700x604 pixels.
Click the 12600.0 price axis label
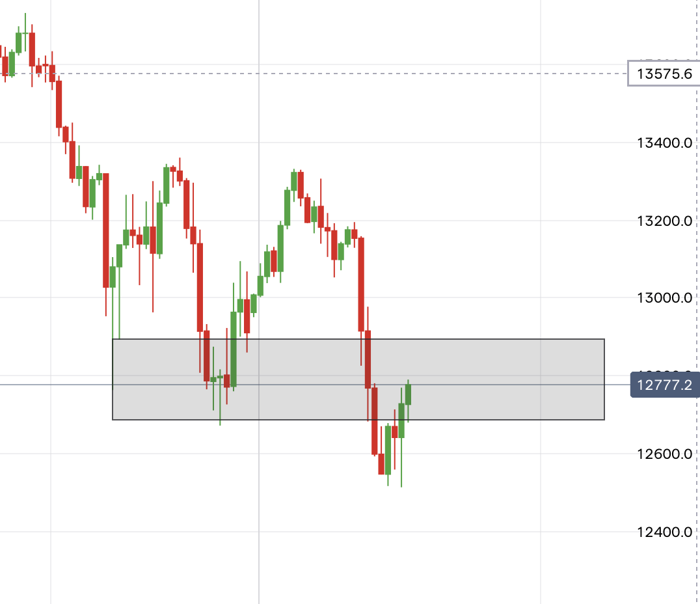[x=664, y=454]
